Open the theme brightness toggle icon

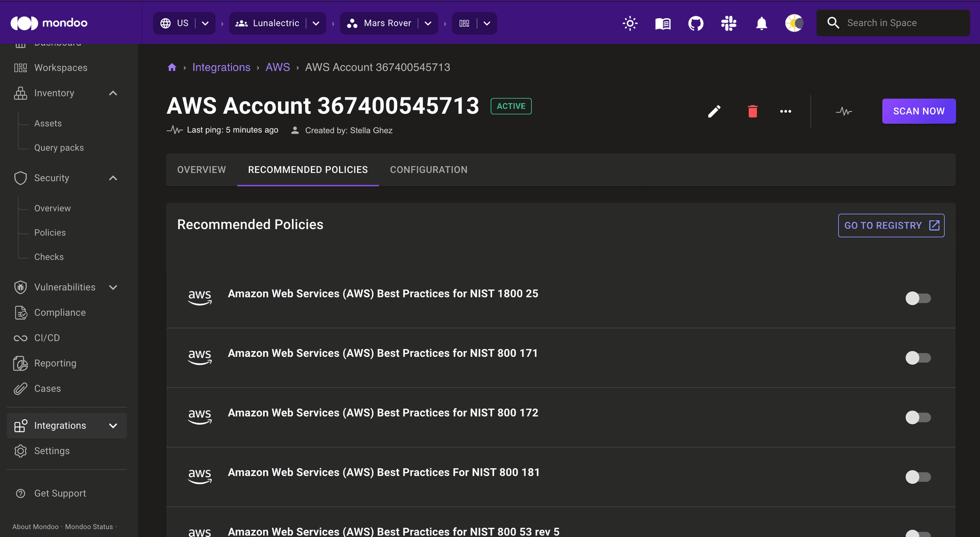630,22
